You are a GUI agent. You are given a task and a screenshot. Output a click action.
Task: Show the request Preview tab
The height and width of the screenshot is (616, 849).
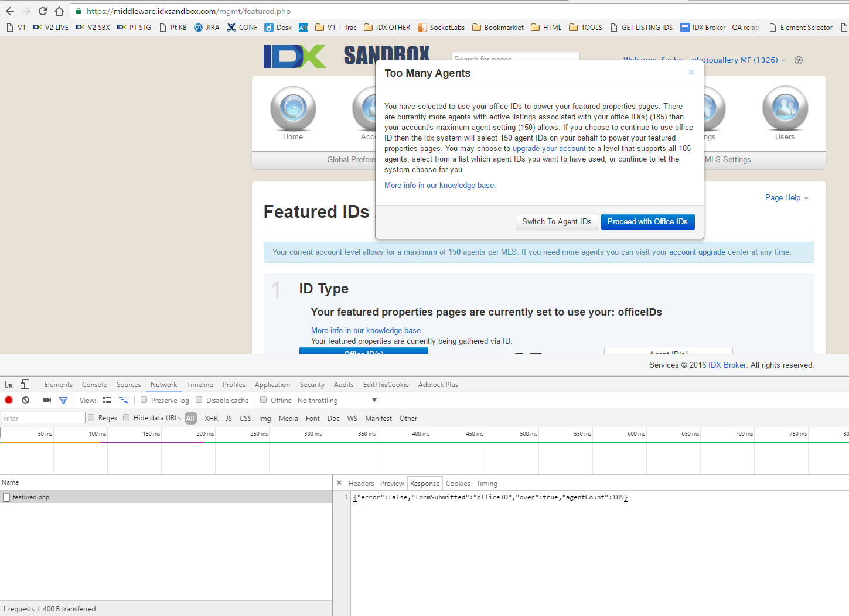coord(392,484)
